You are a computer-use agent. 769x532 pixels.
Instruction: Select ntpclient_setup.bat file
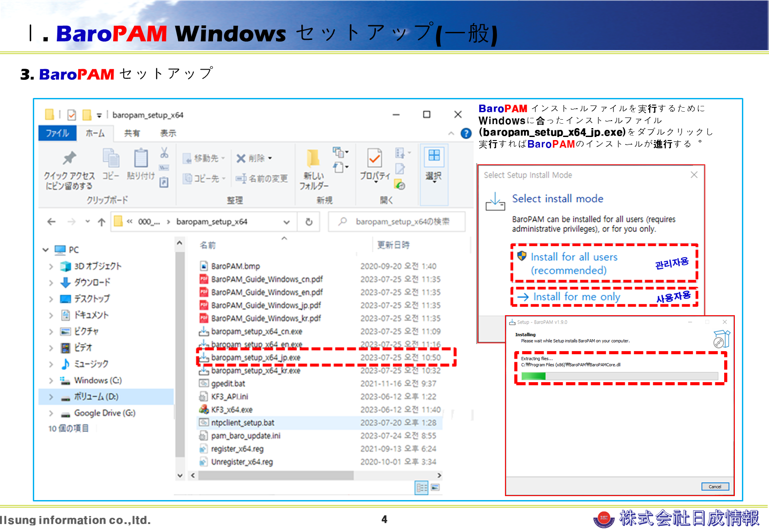(x=237, y=423)
